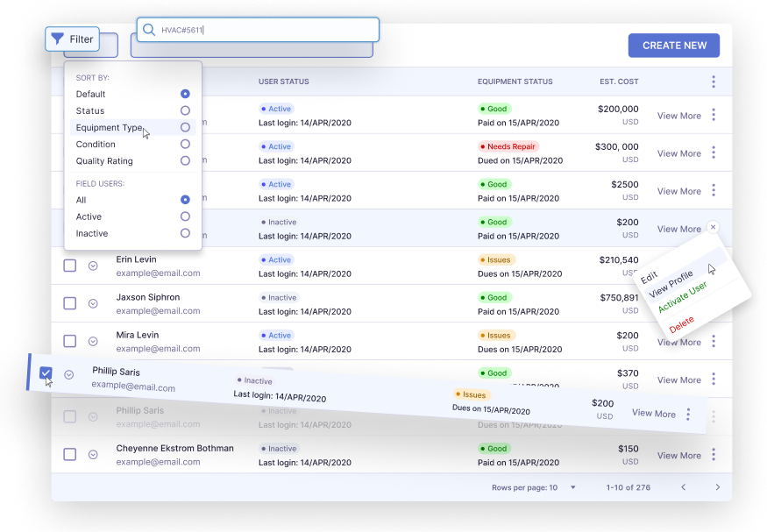767x532 pixels.
Task: Open column options kebab menu in header
Action: tap(714, 82)
